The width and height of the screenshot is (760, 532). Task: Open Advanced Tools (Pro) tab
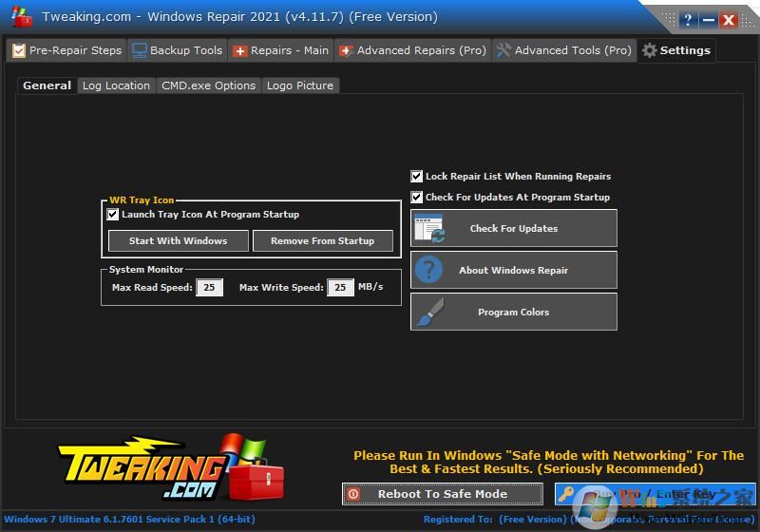coord(564,50)
